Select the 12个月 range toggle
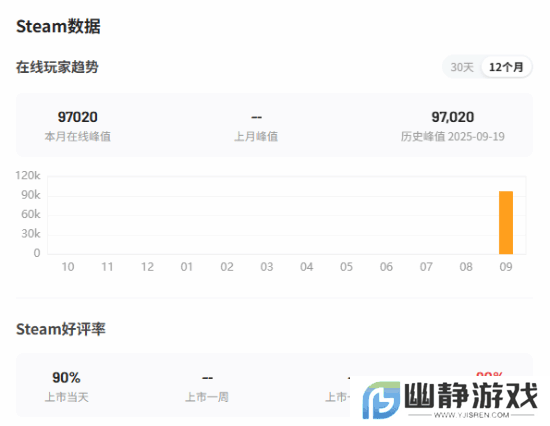550x426 pixels. [x=506, y=67]
